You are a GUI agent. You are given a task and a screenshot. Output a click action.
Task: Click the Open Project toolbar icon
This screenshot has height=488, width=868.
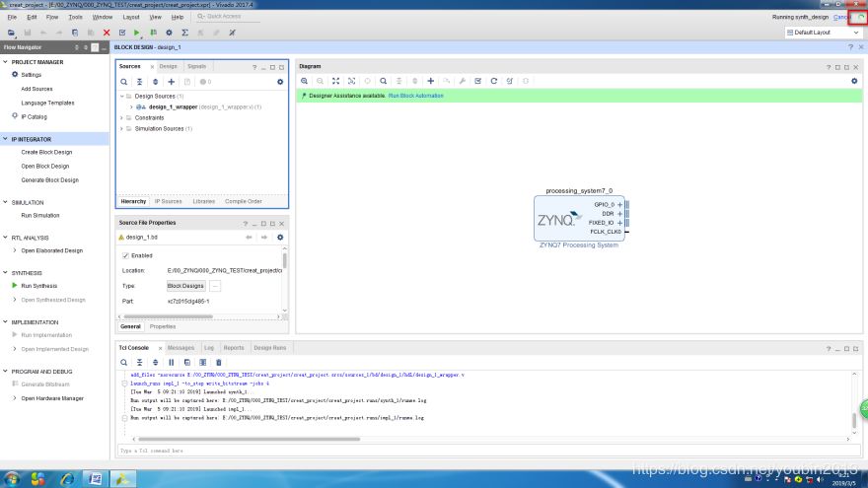tap(11, 33)
